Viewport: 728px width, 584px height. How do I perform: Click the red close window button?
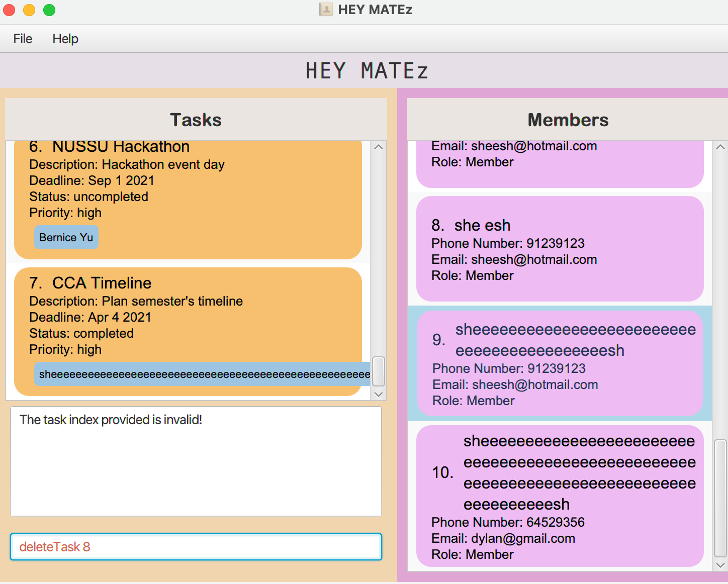[x=9, y=10]
